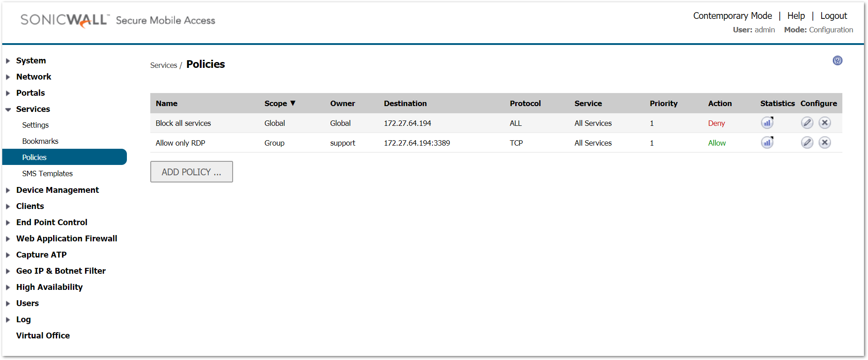Open statistics for Allow only RDP policy
Screen dimensions: 868x360
767,142
